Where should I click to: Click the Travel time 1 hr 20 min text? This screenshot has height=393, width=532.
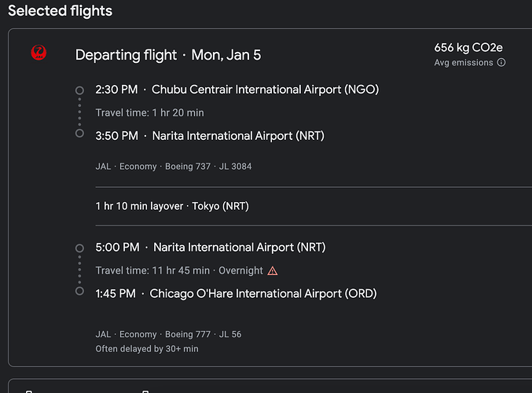tap(149, 113)
